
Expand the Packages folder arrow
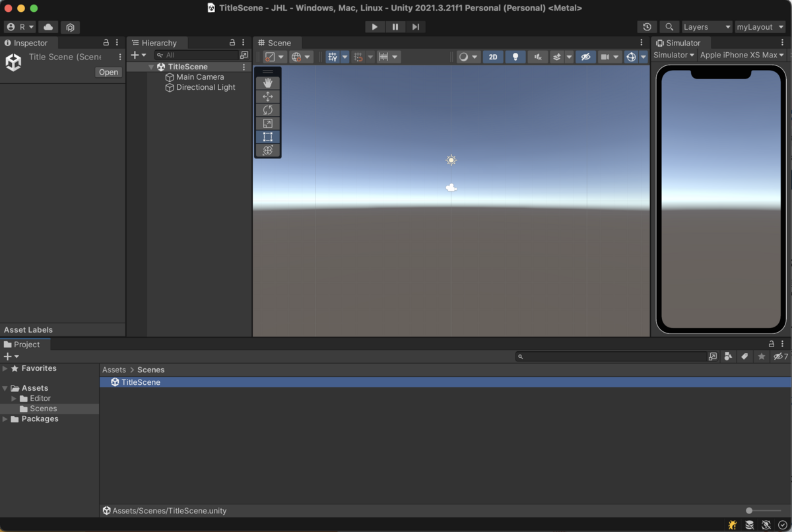click(5, 419)
